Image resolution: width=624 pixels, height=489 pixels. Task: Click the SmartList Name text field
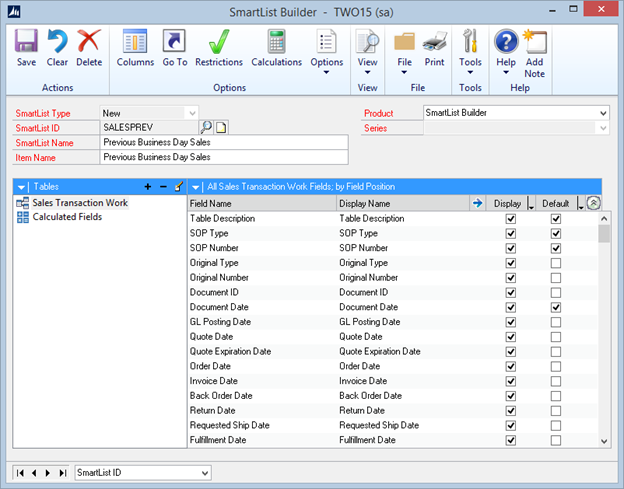tap(224, 142)
